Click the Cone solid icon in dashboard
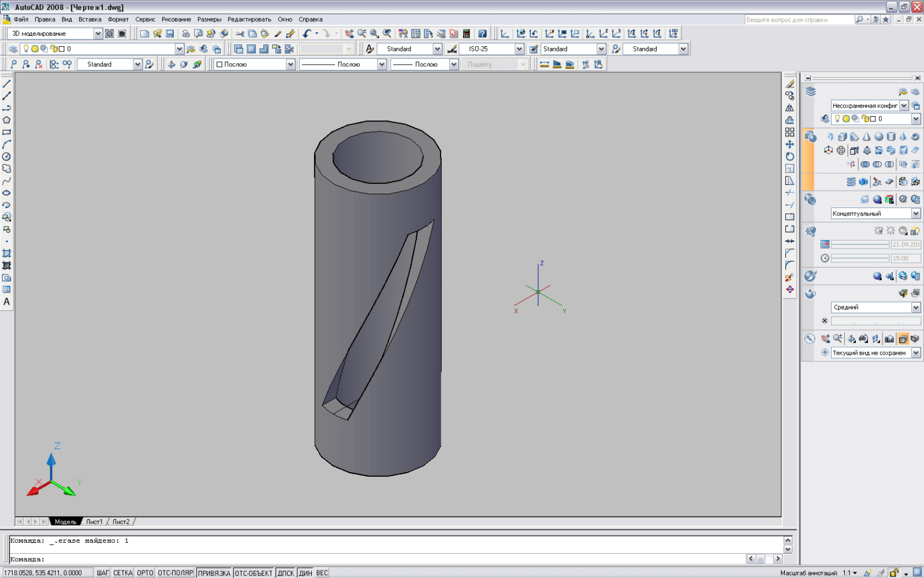This screenshot has width=924, height=578. coord(866,137)
